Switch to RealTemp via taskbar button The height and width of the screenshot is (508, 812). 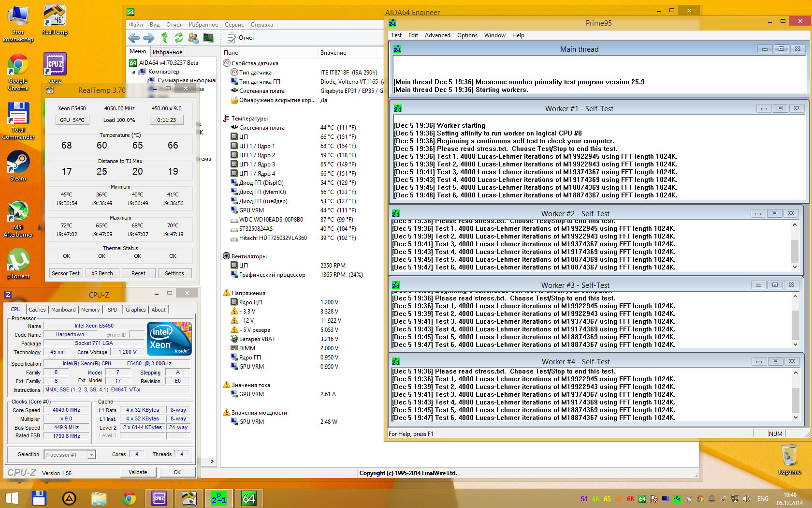[x=189, y=498]
